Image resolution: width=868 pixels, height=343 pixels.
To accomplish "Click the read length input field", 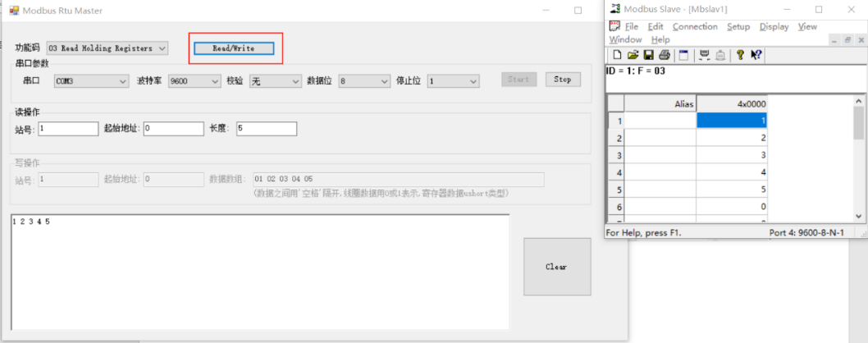I will click(266, 129).
